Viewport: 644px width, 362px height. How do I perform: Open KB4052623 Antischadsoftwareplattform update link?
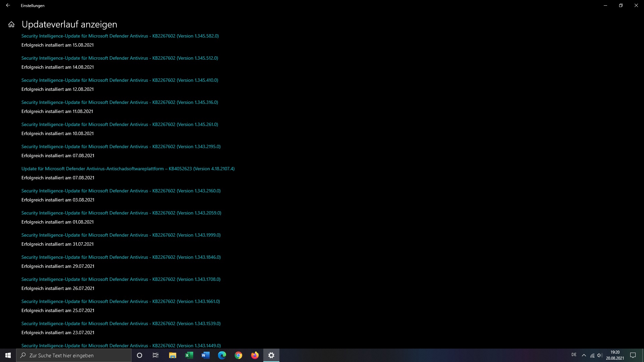[x=128, y=169]
